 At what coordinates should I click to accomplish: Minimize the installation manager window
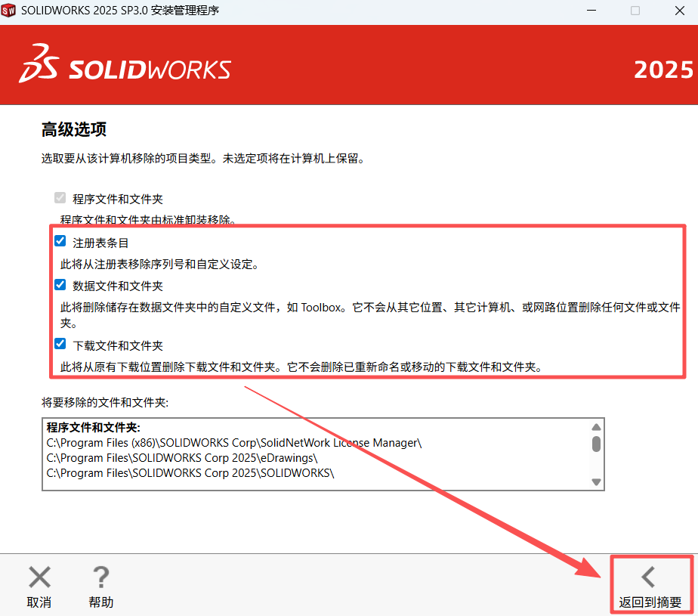pos(591,11)
